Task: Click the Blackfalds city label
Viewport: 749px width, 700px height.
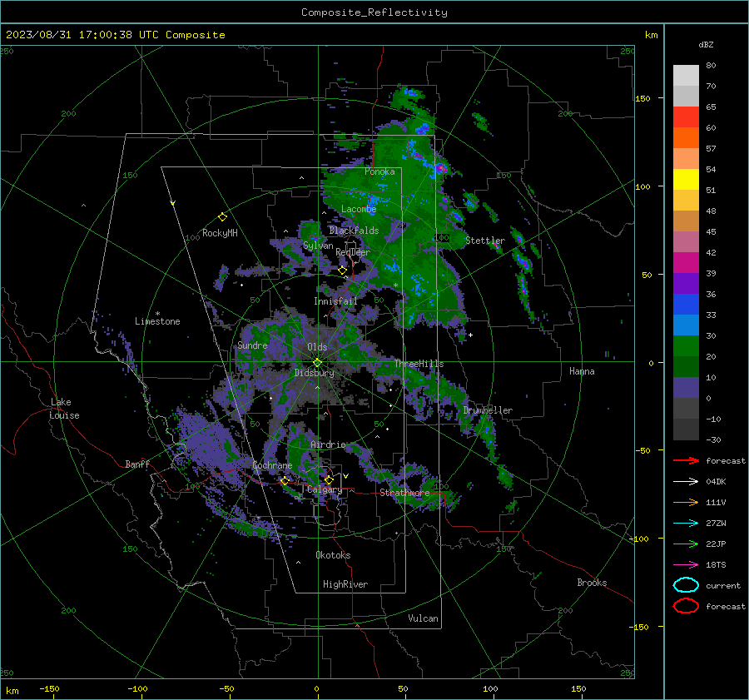Action: click(354, 231)
